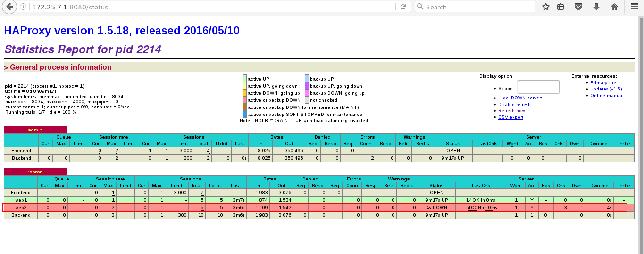Image resolution: width=644 pixels, height=254 pixels.
Task: Focus the Firefox Search field
Action: [475, 7]
